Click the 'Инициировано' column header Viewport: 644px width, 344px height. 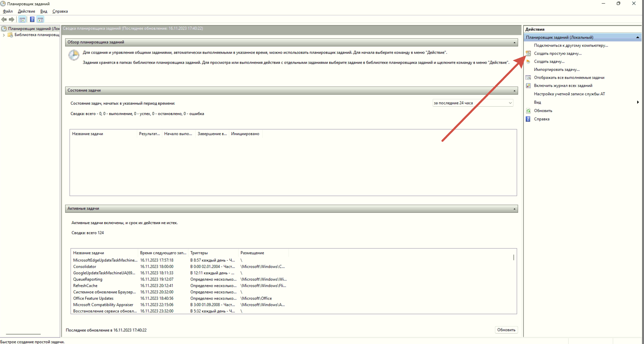pos(245,134)
